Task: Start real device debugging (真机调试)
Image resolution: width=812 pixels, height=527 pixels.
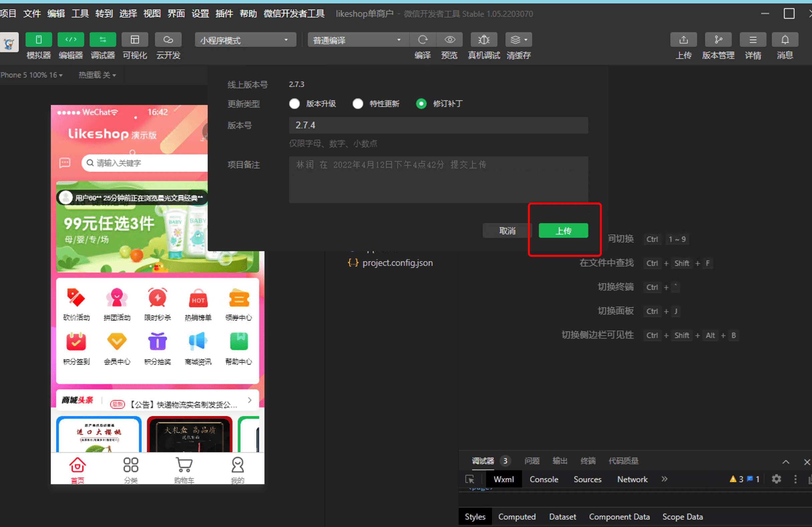Action: pyautogui.click(x=484, y=40)
